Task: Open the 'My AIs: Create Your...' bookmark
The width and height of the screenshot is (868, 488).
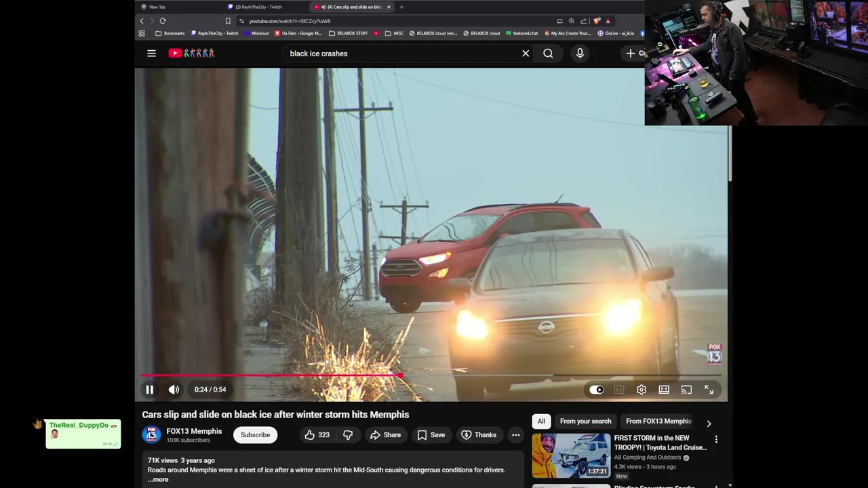Action: pos(567,33)
